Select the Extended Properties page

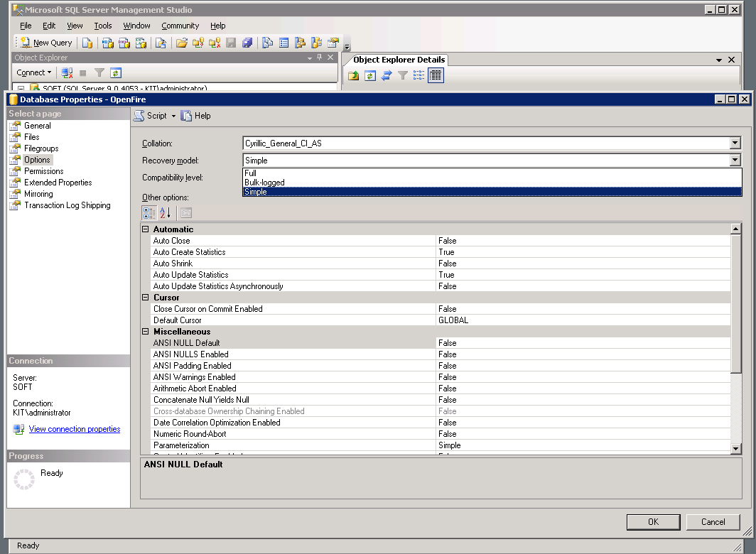click(58, 183)
